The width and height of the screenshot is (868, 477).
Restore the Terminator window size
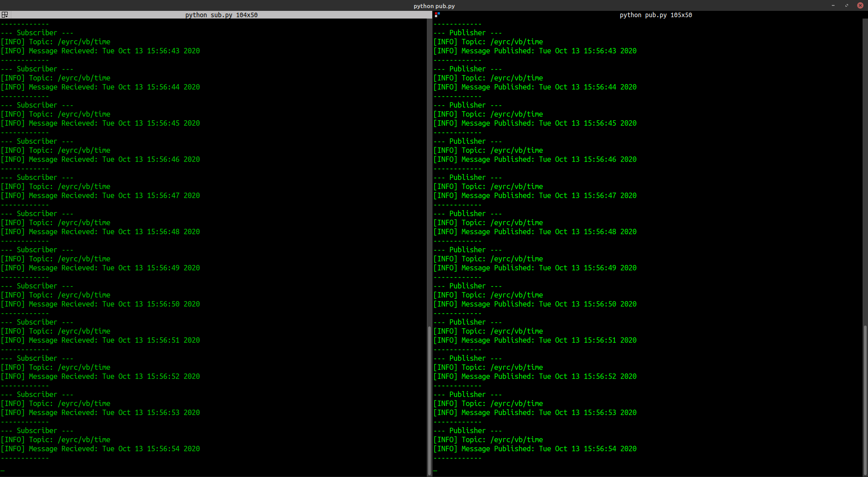pos(846,5)
